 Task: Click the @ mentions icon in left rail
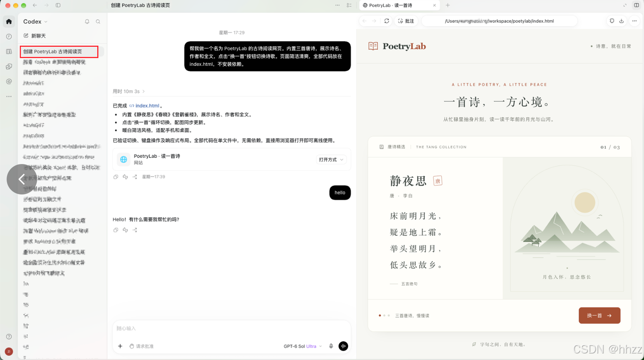(9, 81)
